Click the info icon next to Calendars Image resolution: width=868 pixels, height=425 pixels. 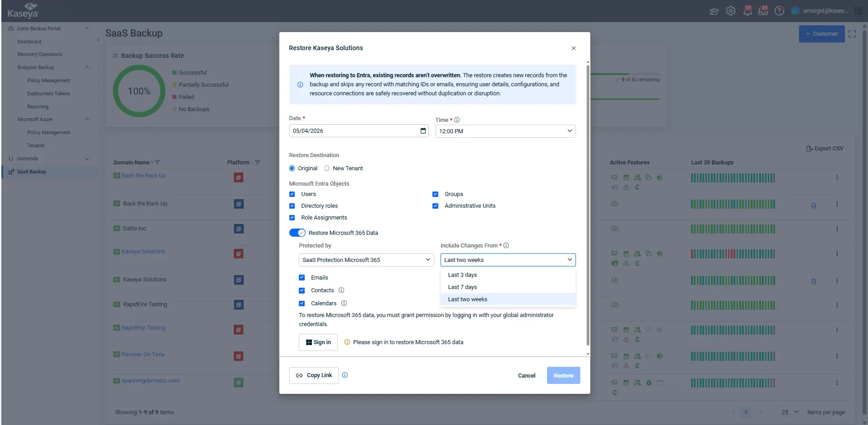(344, 304)
